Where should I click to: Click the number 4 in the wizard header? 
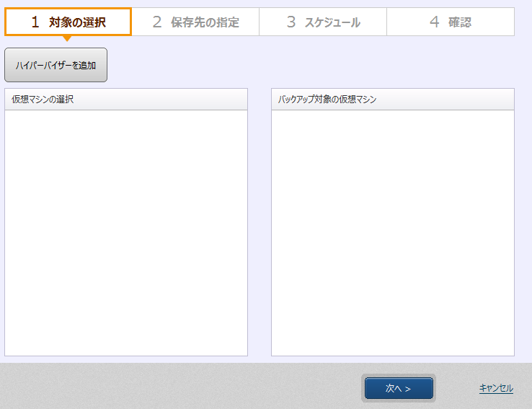point(434,22)
